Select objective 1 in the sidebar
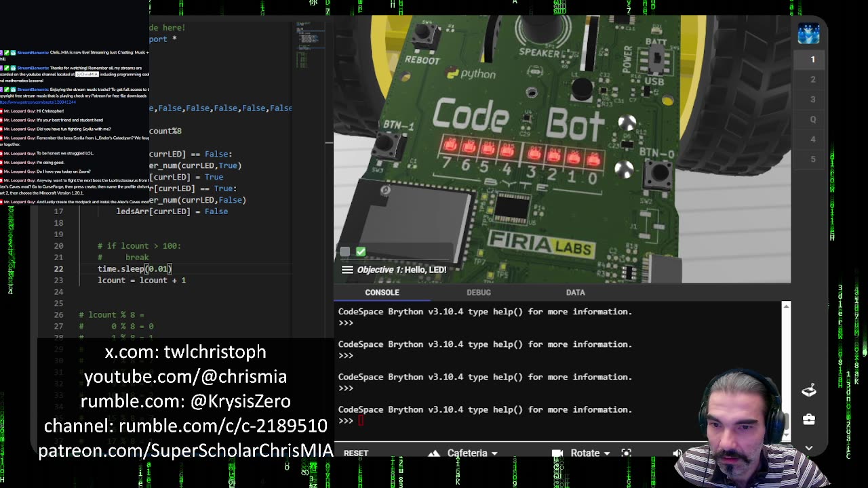 [x=812, y=60]
